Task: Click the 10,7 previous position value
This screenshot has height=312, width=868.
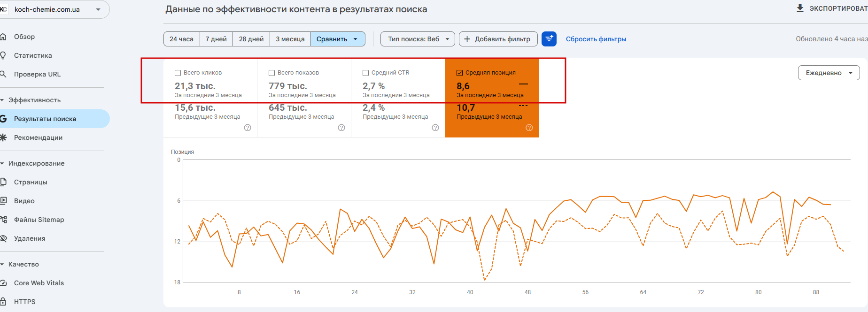Action: point(465,108)
